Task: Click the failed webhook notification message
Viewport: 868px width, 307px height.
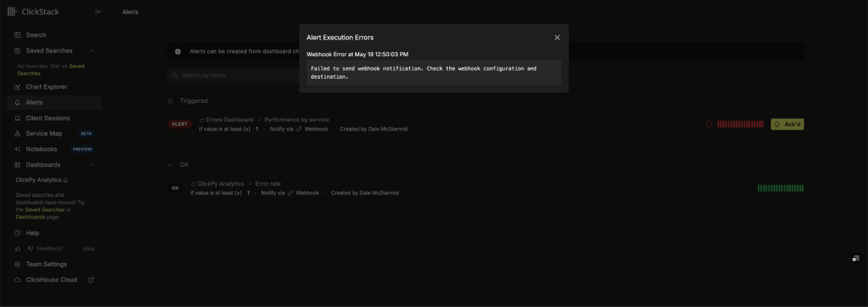Action: click(x=434, y=72)
